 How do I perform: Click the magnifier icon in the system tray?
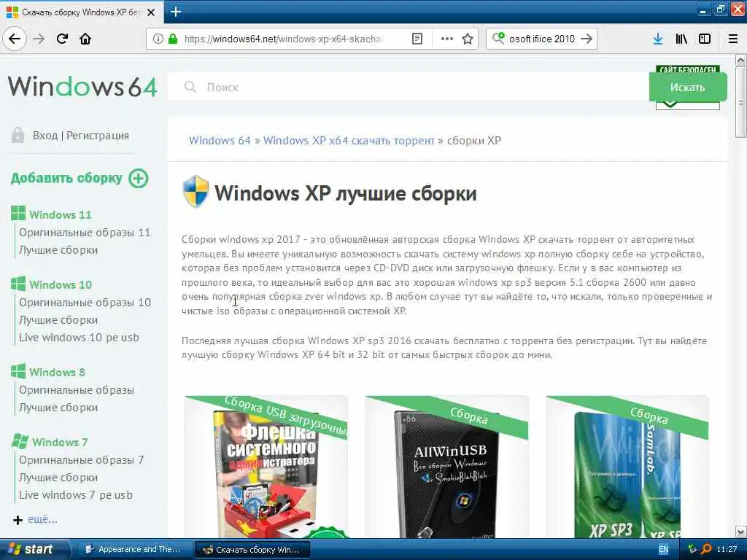click(x=706, y=549)
